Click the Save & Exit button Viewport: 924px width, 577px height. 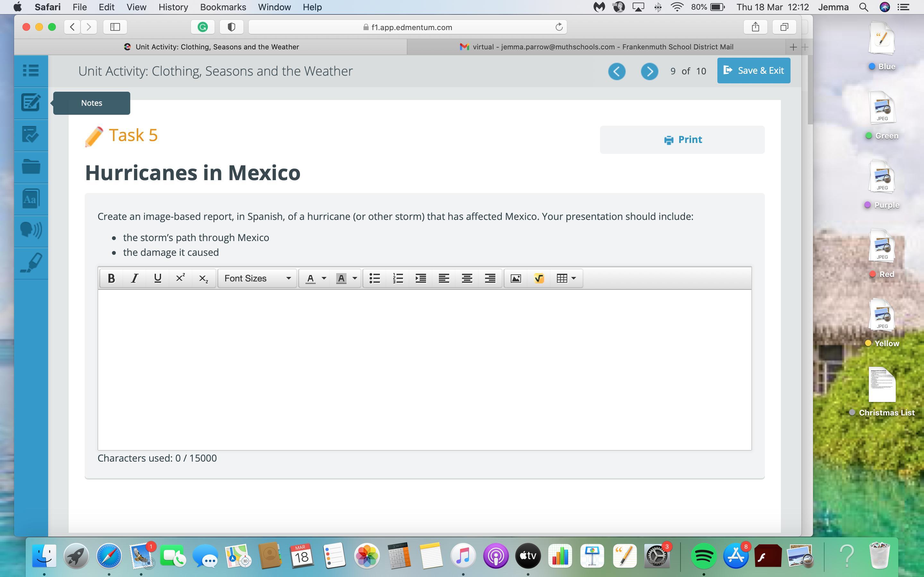coord(753,71)
